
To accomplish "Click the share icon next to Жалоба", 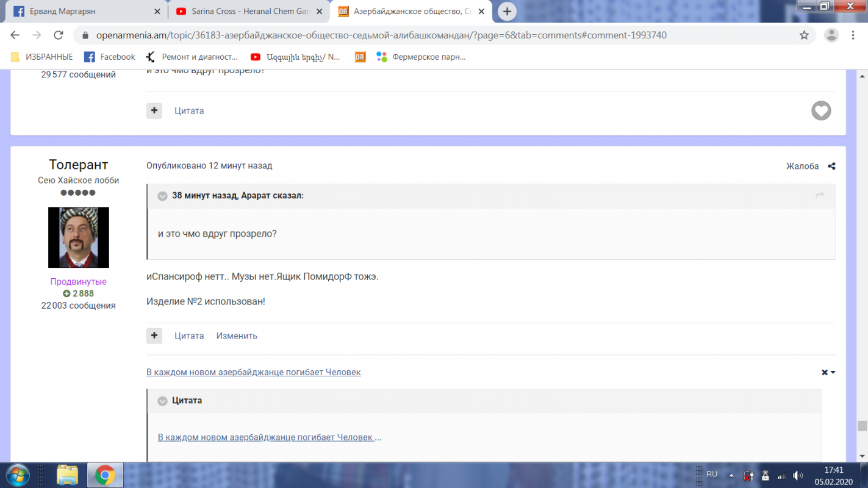I will (831, 166).
